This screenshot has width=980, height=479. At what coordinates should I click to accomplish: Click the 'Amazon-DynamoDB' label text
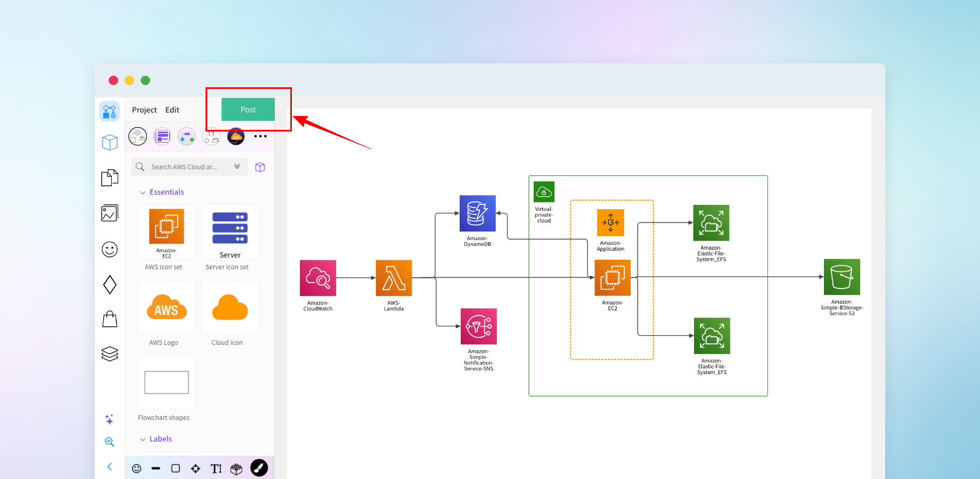click(478, 242)
